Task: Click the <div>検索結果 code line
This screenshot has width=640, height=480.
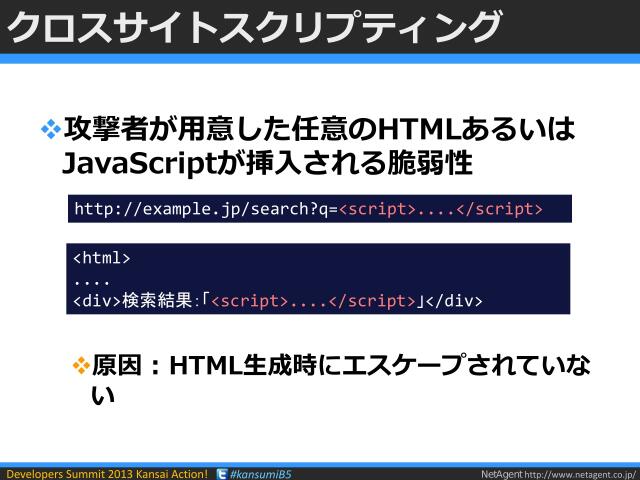Action: pos(278,301)
